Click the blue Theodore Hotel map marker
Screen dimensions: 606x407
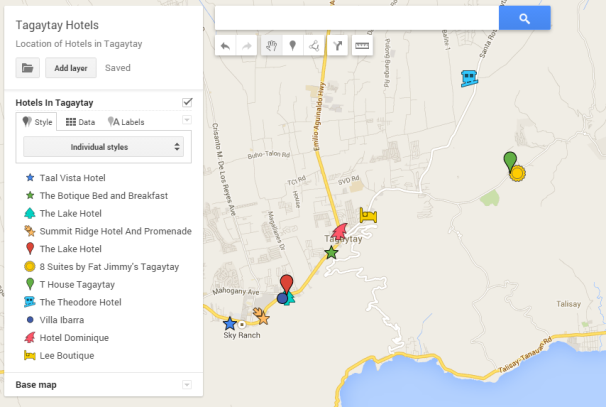tap(469, 78)
